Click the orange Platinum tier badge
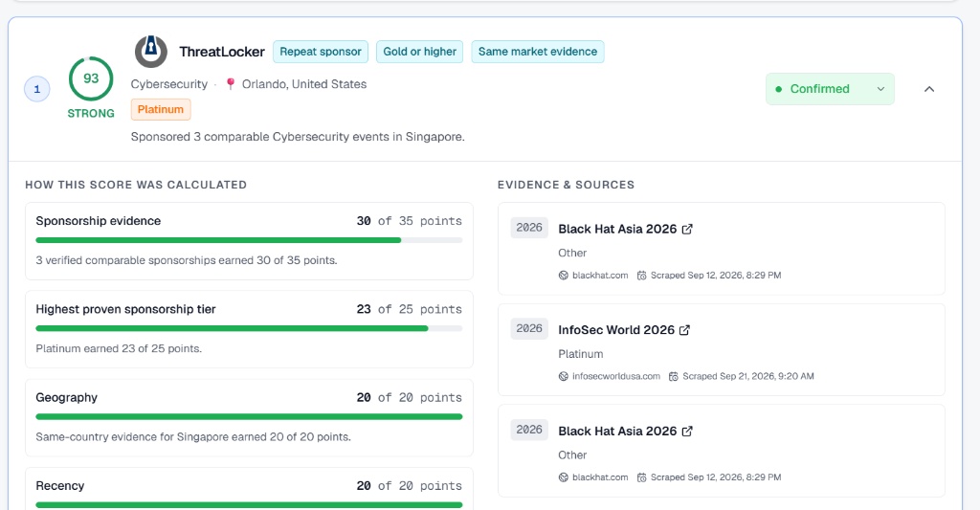 click(161, 109)
